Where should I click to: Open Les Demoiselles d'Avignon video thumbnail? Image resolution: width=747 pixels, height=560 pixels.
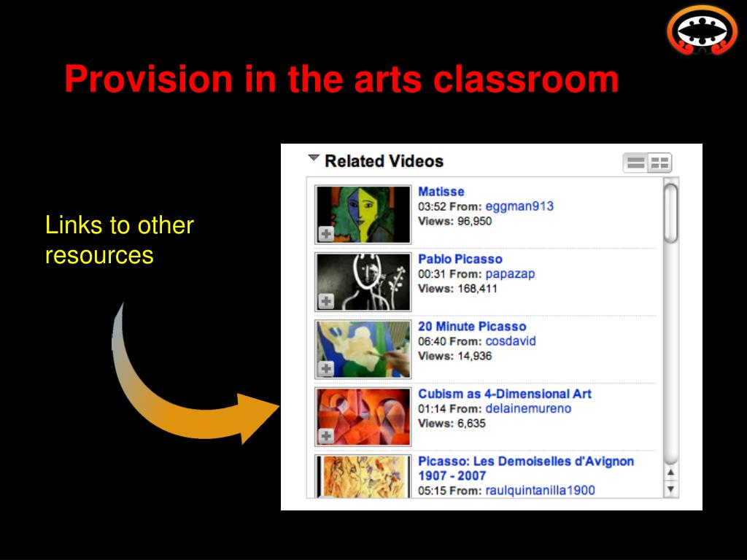point(363,476)
